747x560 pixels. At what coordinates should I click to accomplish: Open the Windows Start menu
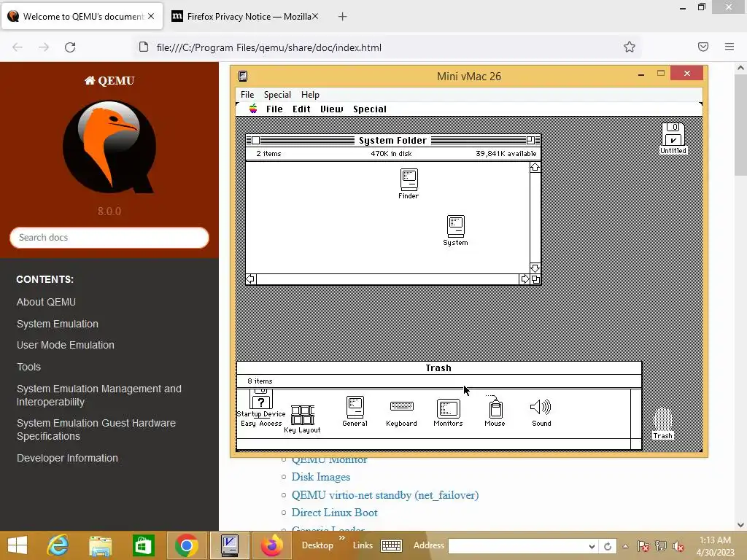18,545
